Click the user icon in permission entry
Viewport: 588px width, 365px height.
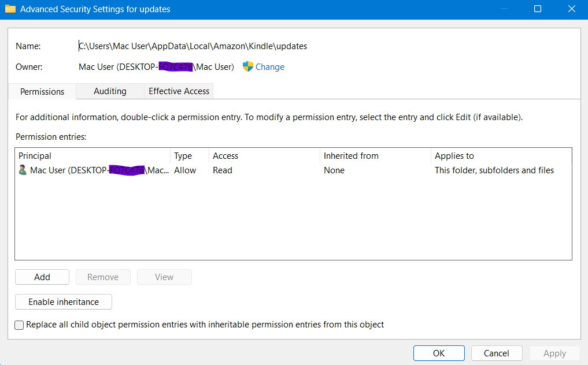tap(23, 170)
